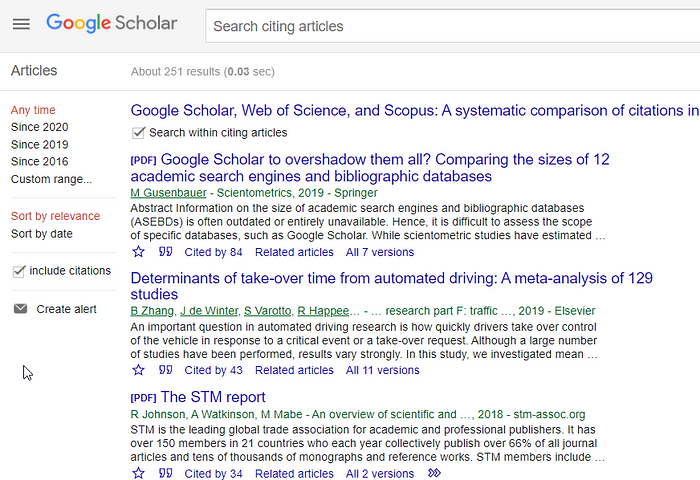Screen dimensions: 700x480
Task: Open author J de Winter profile
Action: click(x=209, y=311)
